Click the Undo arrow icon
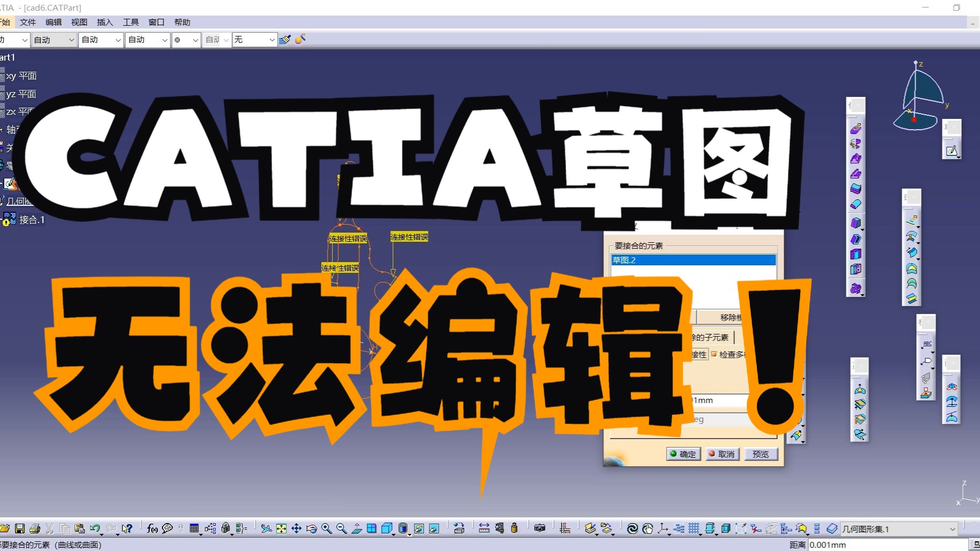Screen dimensions: 980x551 94,528
